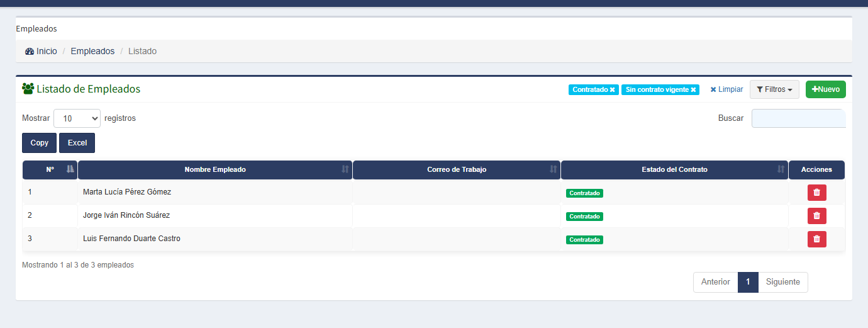Image resolution: width=868 pixels, height=328 pixels.
Task: Sort by Nº column sort icon
Action: point(70,169)
